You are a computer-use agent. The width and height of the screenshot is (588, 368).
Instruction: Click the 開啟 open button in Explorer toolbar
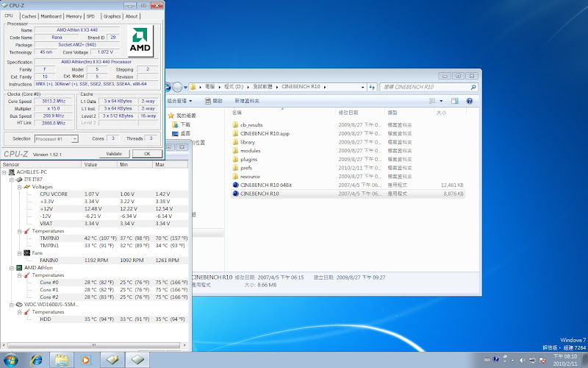(214, 101)
